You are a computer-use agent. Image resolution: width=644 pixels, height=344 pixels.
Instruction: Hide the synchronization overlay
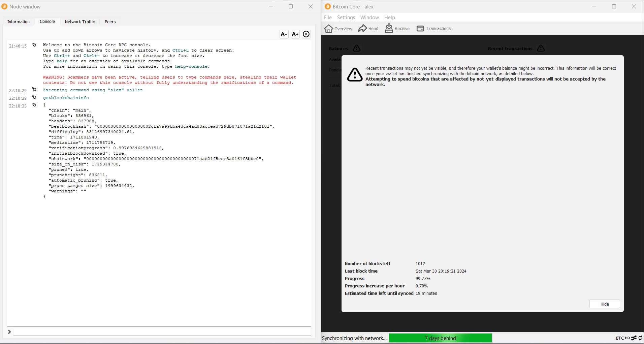pos(605,304)
